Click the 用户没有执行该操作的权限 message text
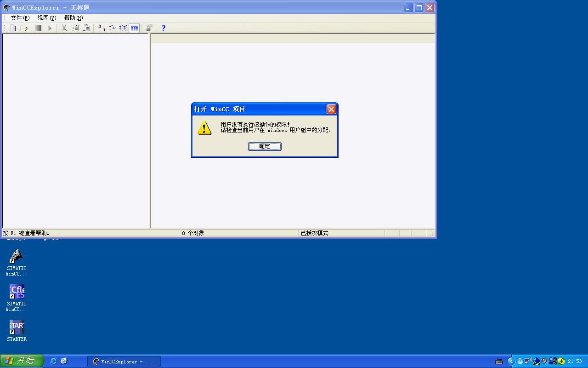Viewport: 588px width, 368px height. (255, 125)
